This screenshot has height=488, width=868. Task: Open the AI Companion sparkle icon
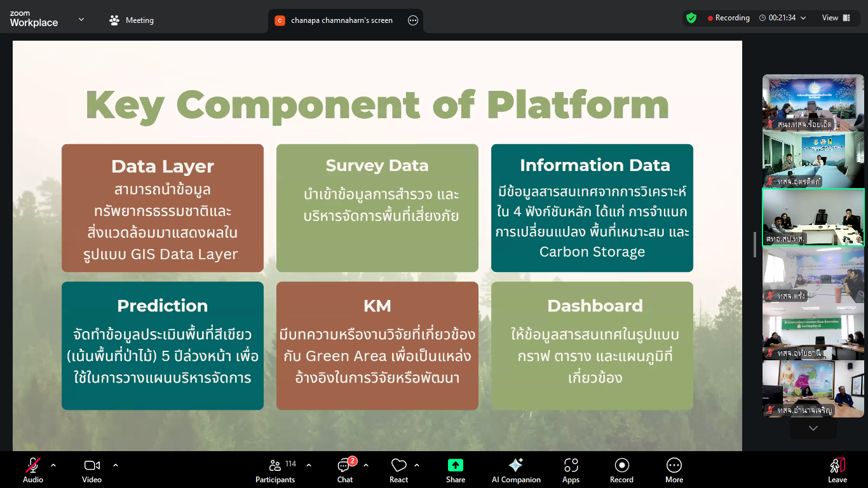click(515, 465)
